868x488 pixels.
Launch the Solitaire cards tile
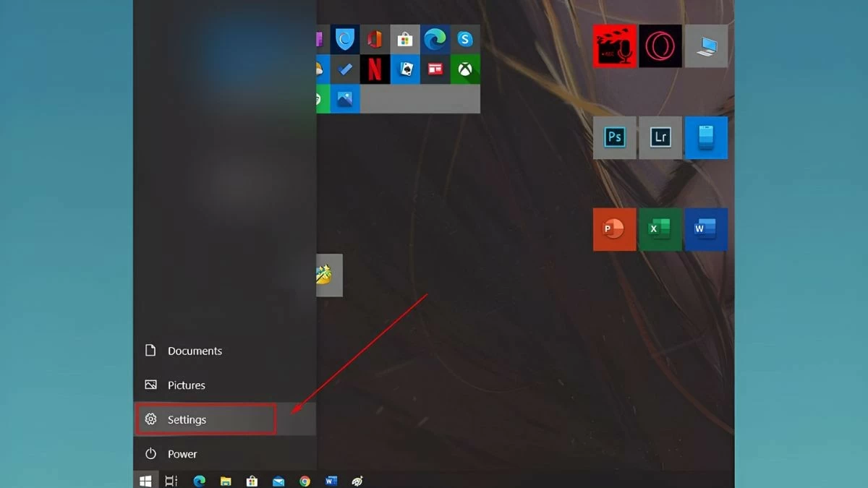click(405, 69)
